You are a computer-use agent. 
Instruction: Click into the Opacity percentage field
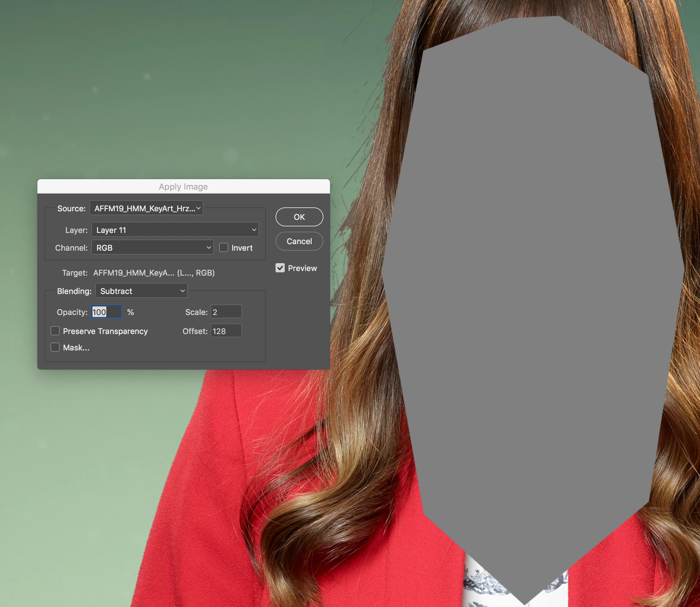[x=106, y=312]
